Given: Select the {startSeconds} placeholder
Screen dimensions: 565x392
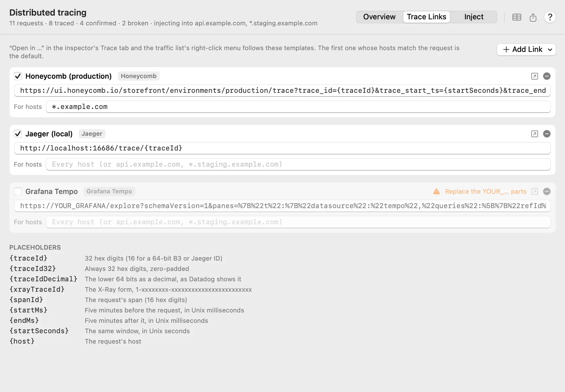Looking at the screenshot, I should pyautogui.click(x=39, y=331).
